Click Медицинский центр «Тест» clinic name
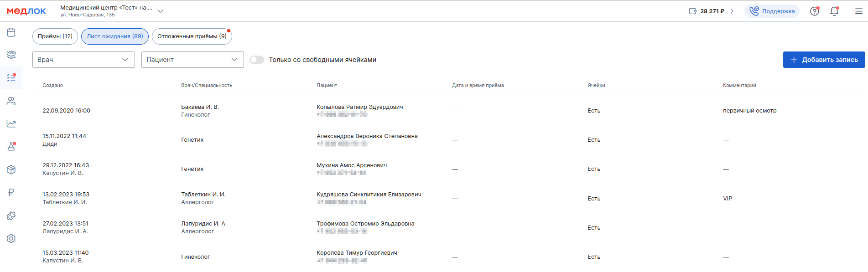Image resolution: width=868 pixels, height=272 pixels. pyautogui.click(x=106, y=8)
